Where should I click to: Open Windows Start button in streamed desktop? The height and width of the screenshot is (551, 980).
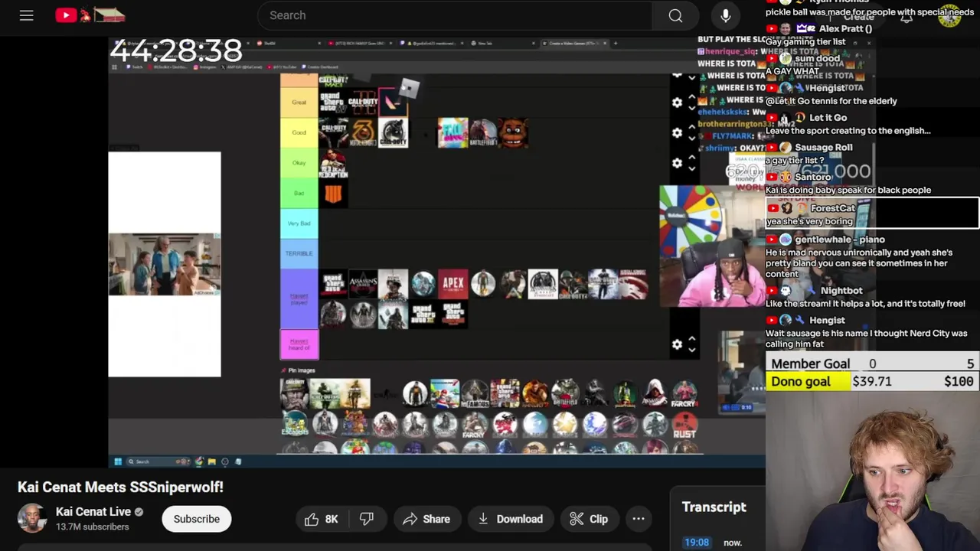click(x=117, y=461)
